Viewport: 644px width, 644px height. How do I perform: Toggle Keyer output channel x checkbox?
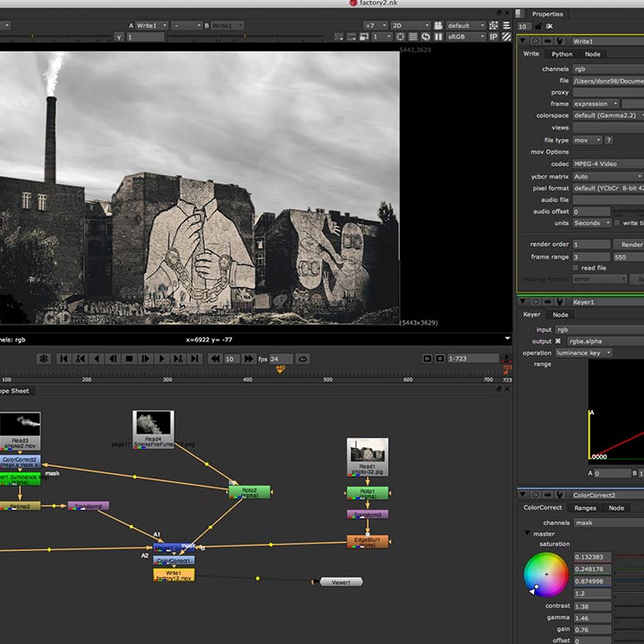point(558,341)
